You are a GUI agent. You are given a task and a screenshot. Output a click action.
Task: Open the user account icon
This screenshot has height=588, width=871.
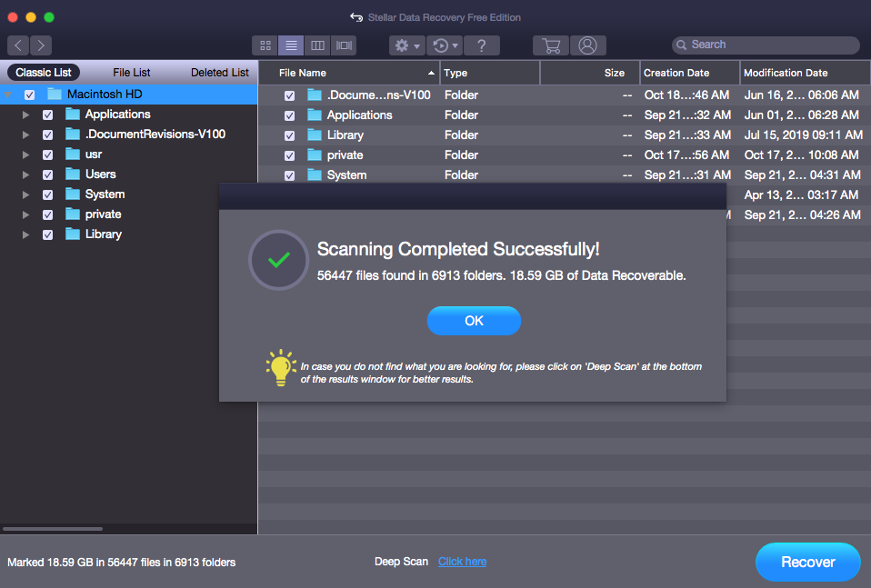click(587, 45)
